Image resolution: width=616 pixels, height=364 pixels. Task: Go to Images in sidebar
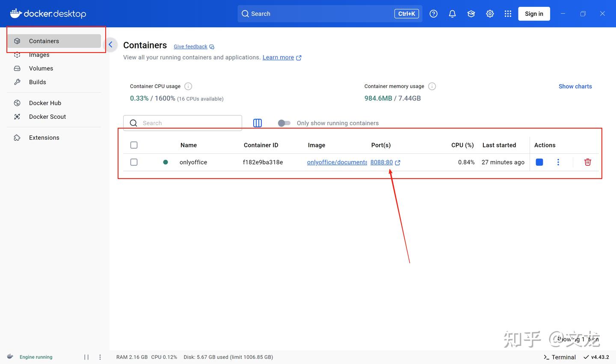click(x=54, y=55)
